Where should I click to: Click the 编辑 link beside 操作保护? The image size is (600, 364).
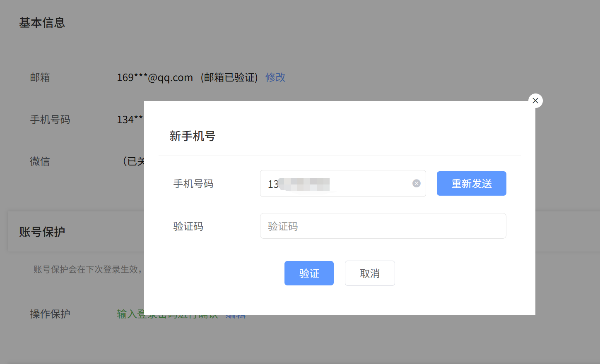236,317
